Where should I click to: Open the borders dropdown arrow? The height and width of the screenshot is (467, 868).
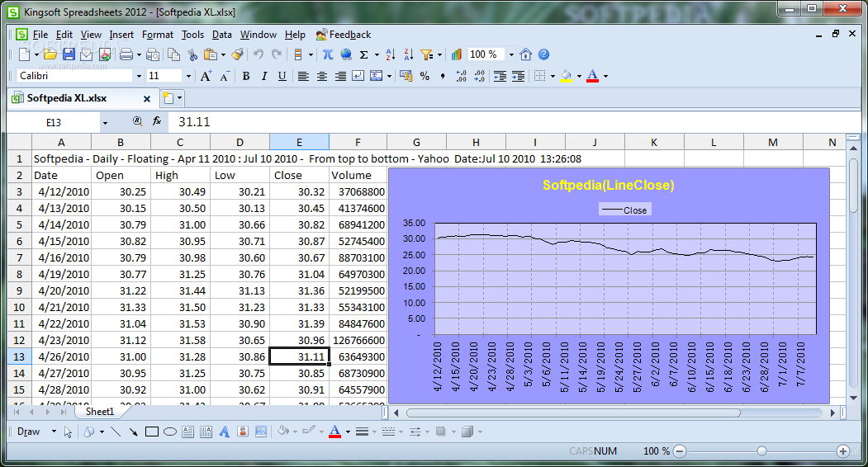tap(553, 76)
